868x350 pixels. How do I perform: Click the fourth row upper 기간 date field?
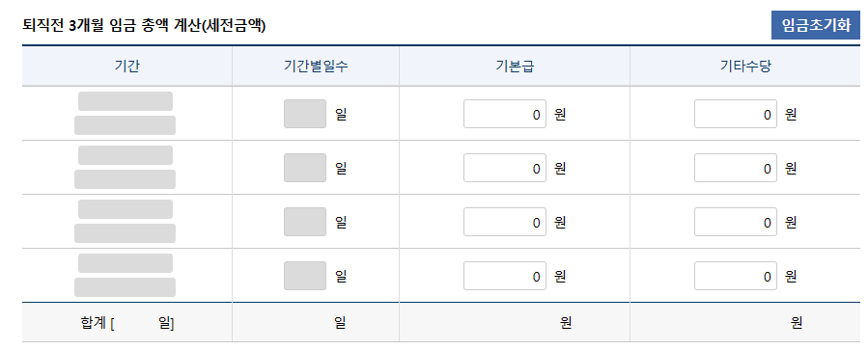(126, 263)
